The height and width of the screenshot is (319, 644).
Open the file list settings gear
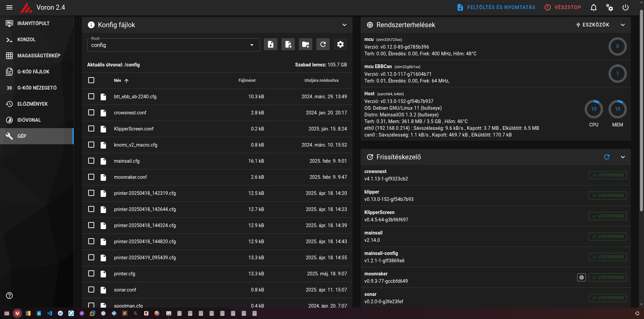pyautogui.click(x=340, y=44)
